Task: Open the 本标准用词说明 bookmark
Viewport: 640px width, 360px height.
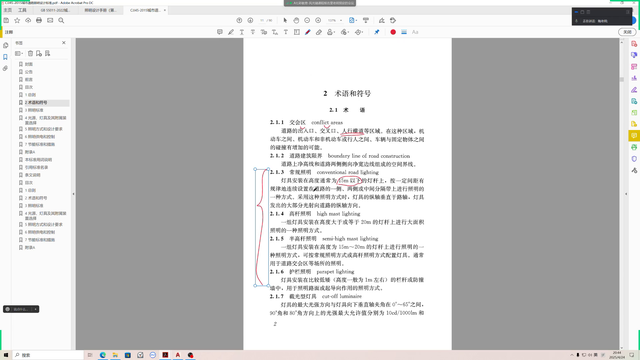Action: point(38,160)
